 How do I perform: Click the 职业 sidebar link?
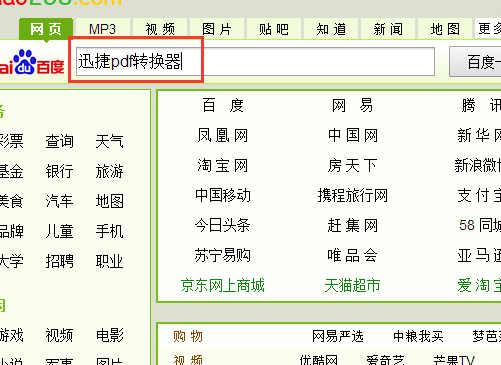click(109, 261)
